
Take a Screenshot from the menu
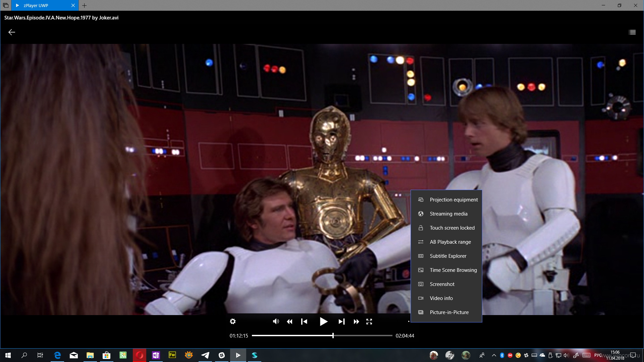coord(446,284)
